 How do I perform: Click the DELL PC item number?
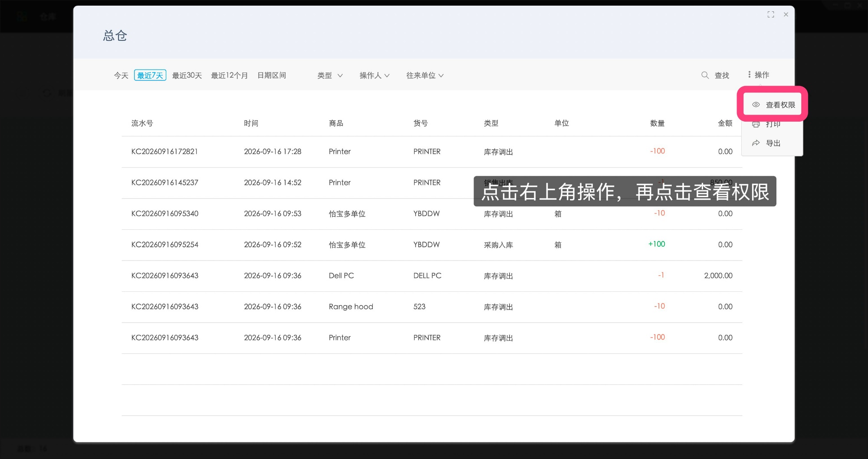pos(427,276)
